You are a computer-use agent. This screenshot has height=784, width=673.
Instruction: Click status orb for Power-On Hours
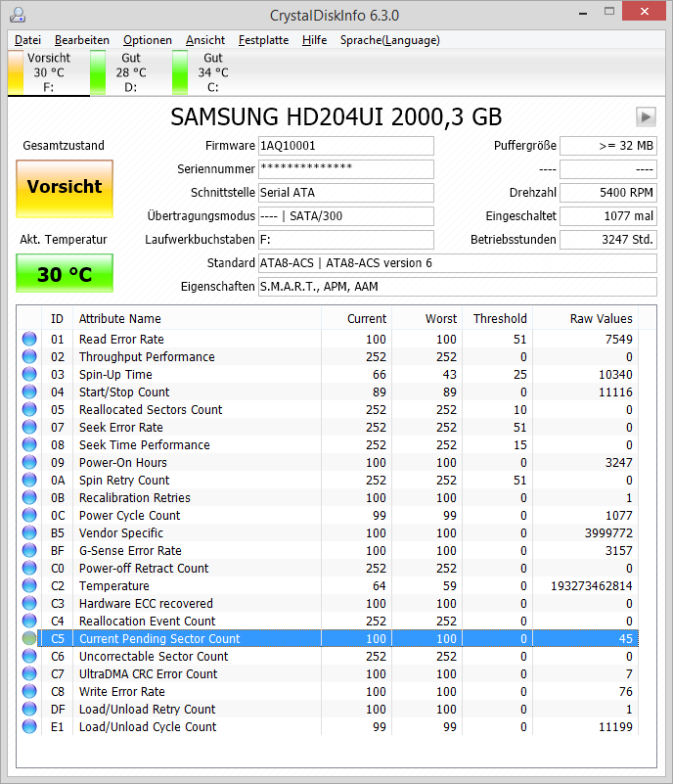click(29, 463)
